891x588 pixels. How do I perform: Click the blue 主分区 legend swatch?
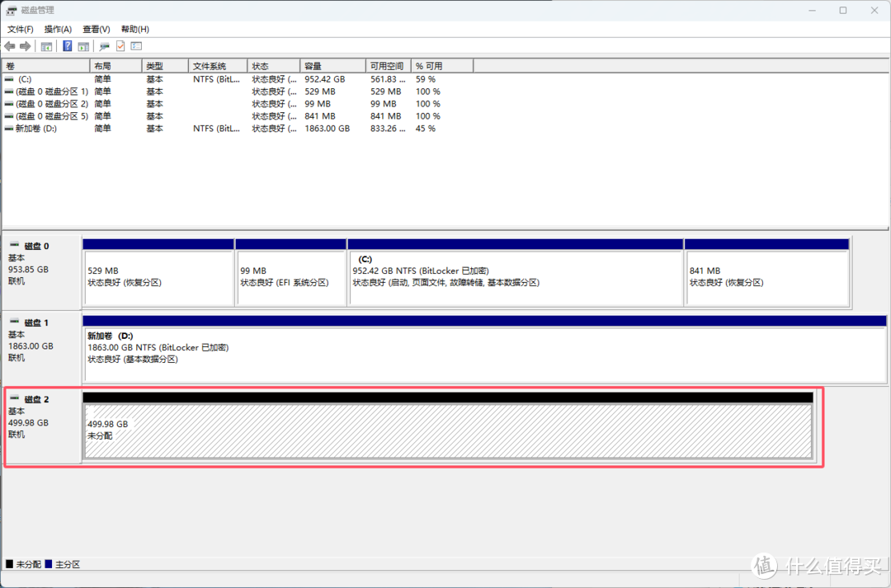[49, 564]
